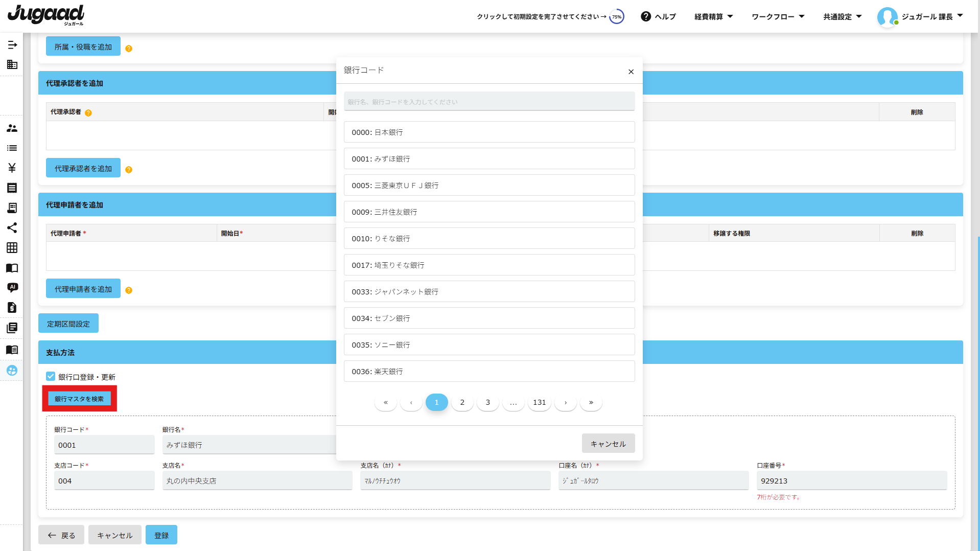Expand the 共通設定 dropdown menu
This screenshot has width=980, height=551.
pos(842,17)
